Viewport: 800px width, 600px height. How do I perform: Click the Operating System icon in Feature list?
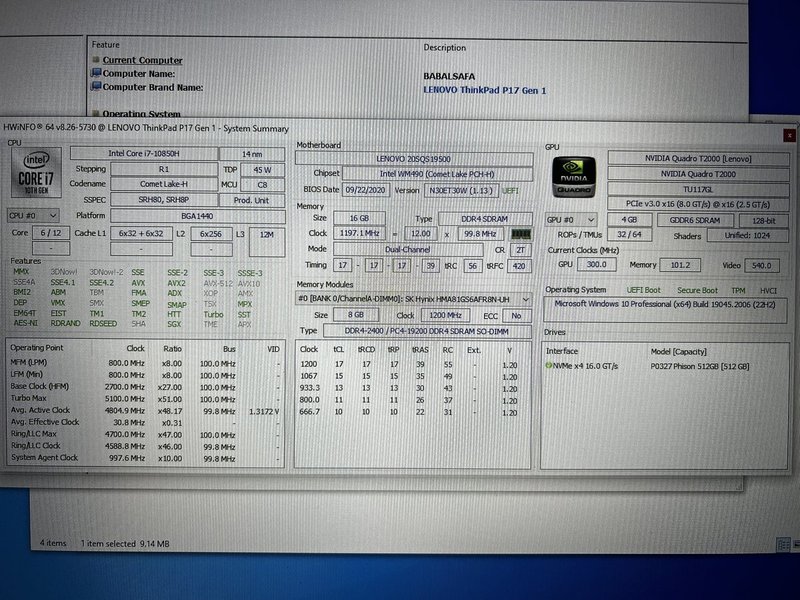tap(94, 113)
